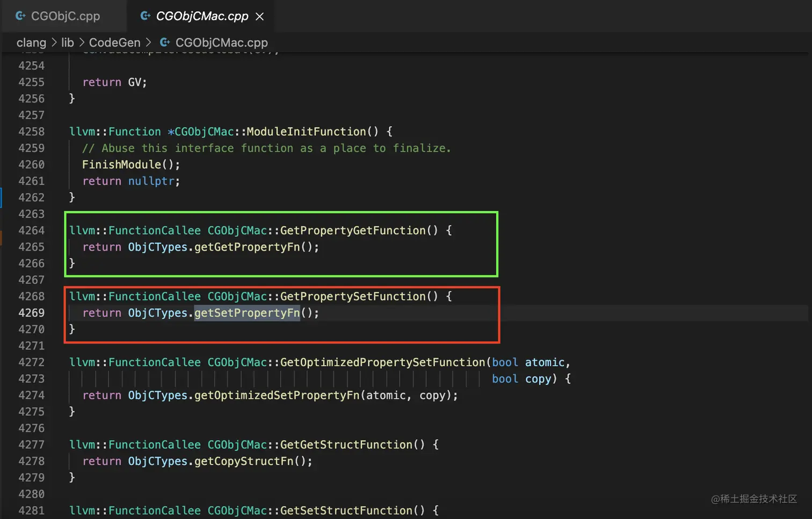Click the "GetOptimizedPropertySetFunction" method name
Viewport: 812px width, 519px height.
pos(382,362)
